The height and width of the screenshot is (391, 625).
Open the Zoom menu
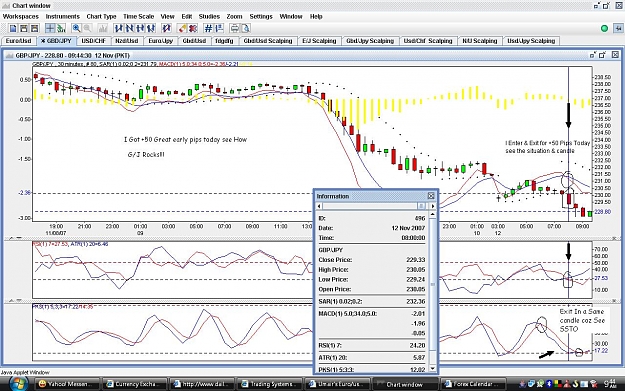(x=234, y=16)
